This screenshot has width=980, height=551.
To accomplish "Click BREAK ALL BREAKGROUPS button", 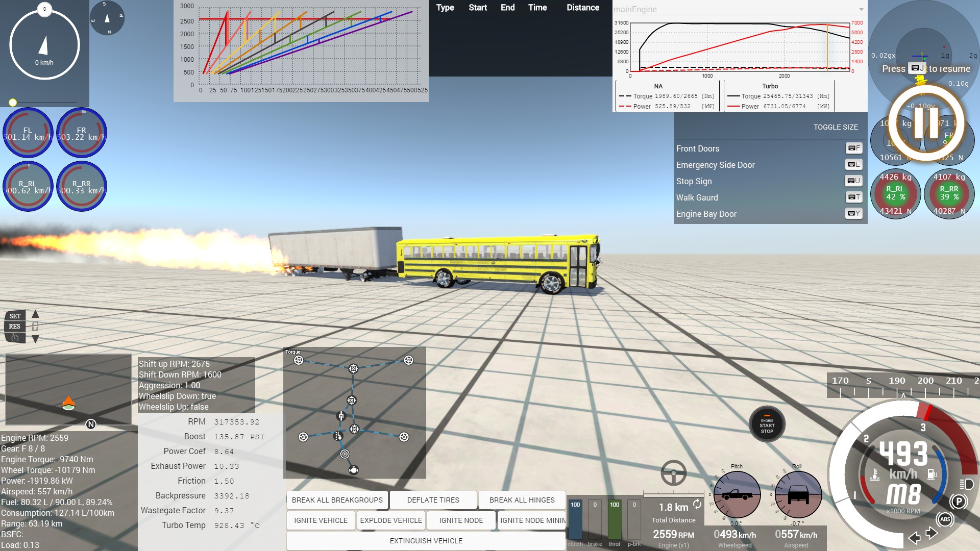I will (x=337, y=500).
